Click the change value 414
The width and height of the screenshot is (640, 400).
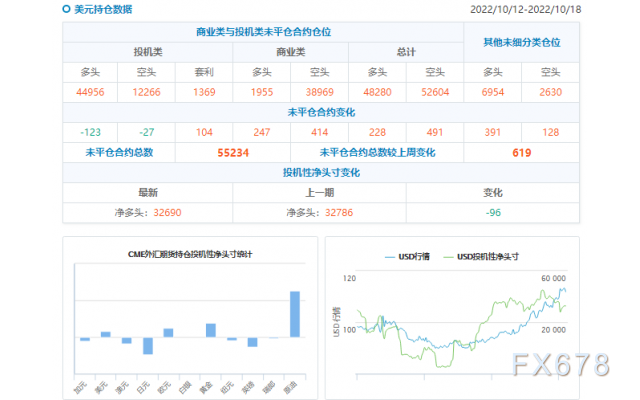coord(320,132)
